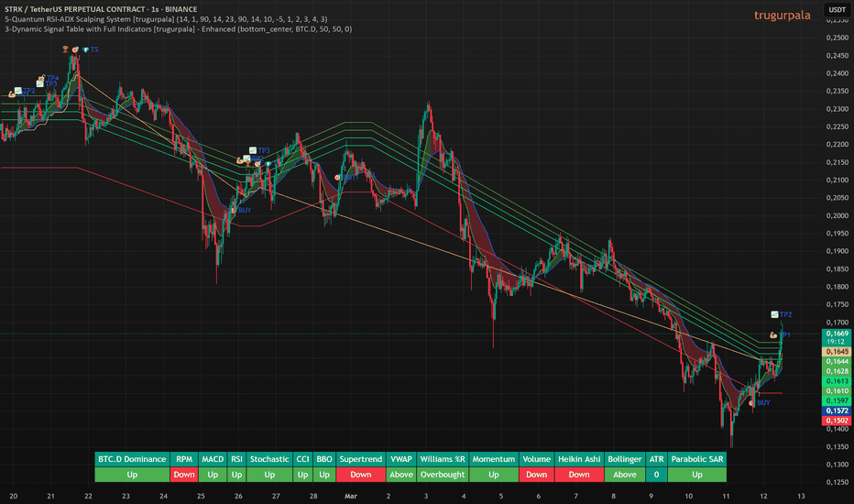854x504 pixels.
Task: Click the Stochastic header cell
Action: click(x=269, y=459)
